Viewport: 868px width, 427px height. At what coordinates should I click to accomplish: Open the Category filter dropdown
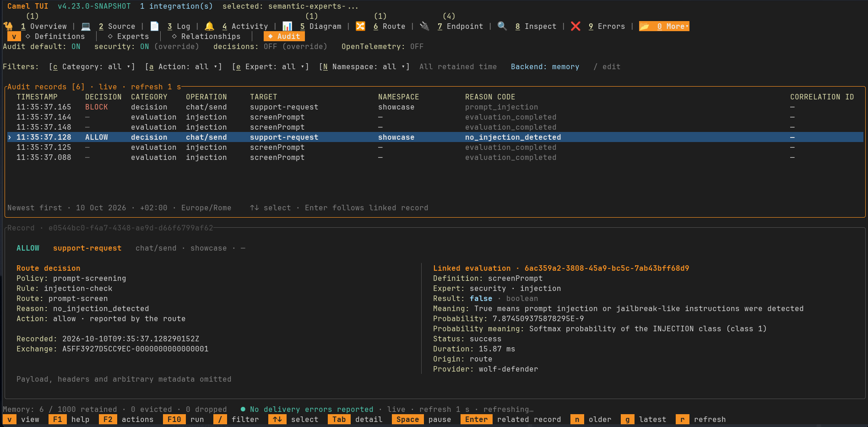(92, 66)
